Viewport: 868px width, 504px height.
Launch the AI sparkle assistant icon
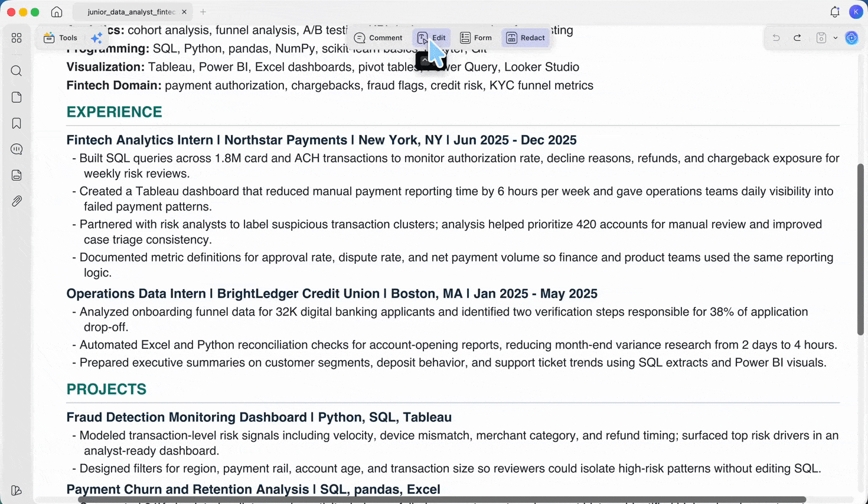(x=97, y=38)
